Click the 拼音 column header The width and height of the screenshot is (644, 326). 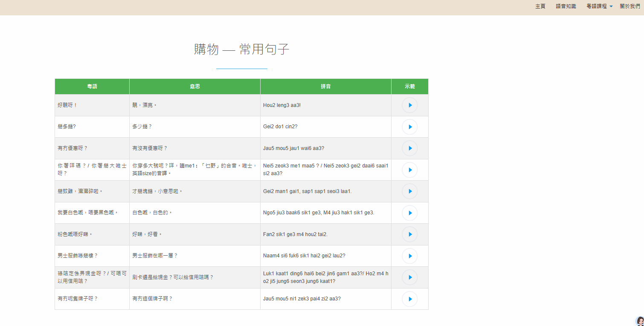coord(326,87)
